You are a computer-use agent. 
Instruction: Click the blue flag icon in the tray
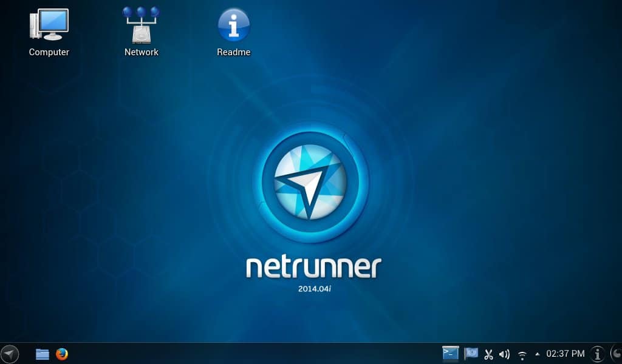click(x=471, y=353)
